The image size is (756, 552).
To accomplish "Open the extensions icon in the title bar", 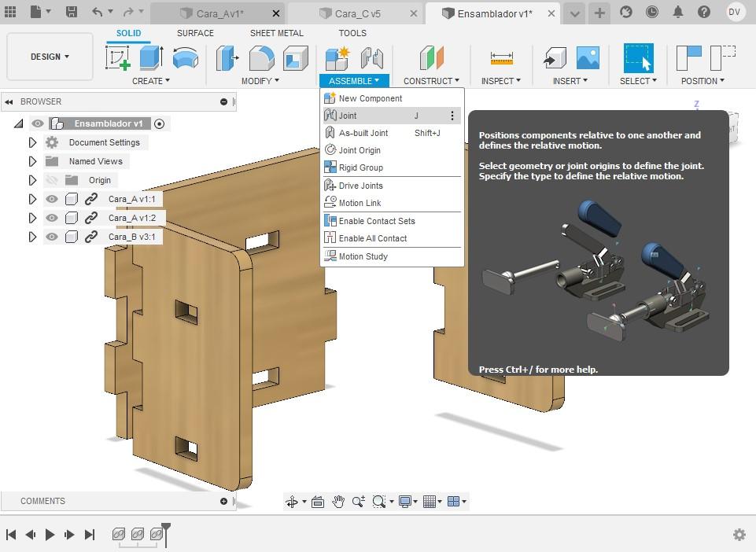I will 626,12.
